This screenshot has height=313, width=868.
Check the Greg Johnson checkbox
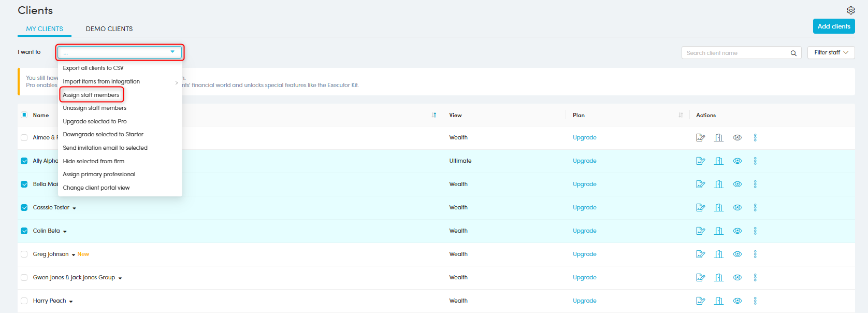click(24, 254)
